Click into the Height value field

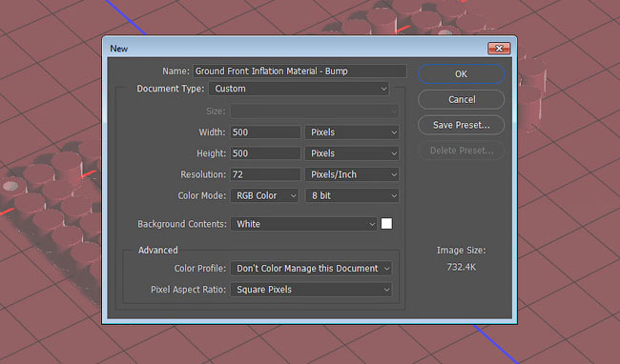pyautogui.click(x=265, y=153)
